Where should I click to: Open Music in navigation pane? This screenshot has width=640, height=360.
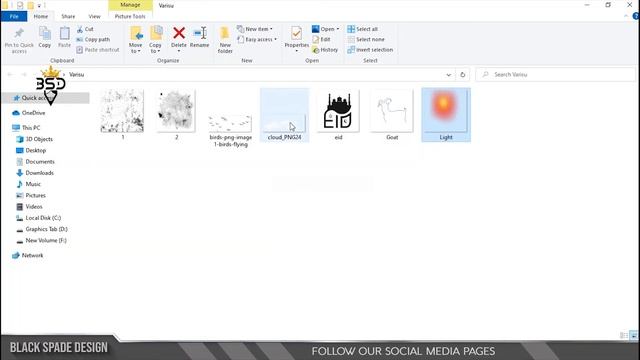(29, 184)
